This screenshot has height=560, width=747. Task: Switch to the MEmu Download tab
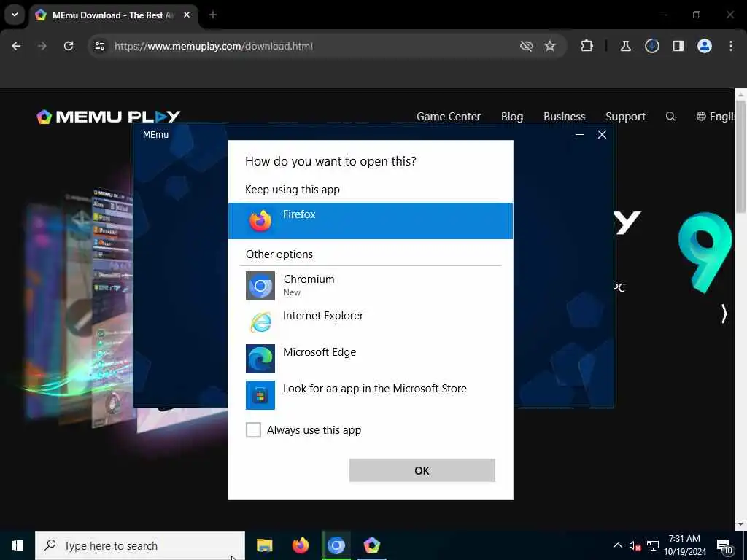pos(113,15)
